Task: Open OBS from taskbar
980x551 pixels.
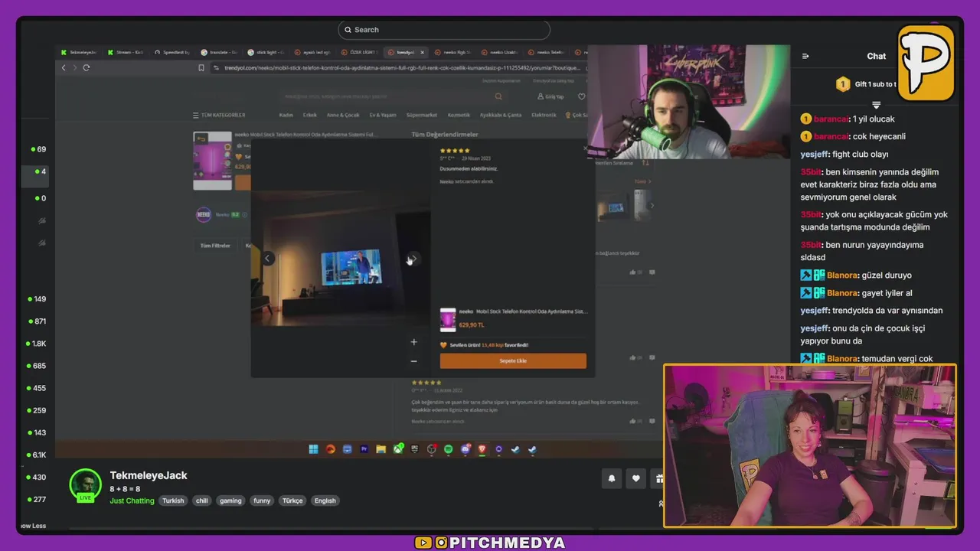Action: point(432,449)
